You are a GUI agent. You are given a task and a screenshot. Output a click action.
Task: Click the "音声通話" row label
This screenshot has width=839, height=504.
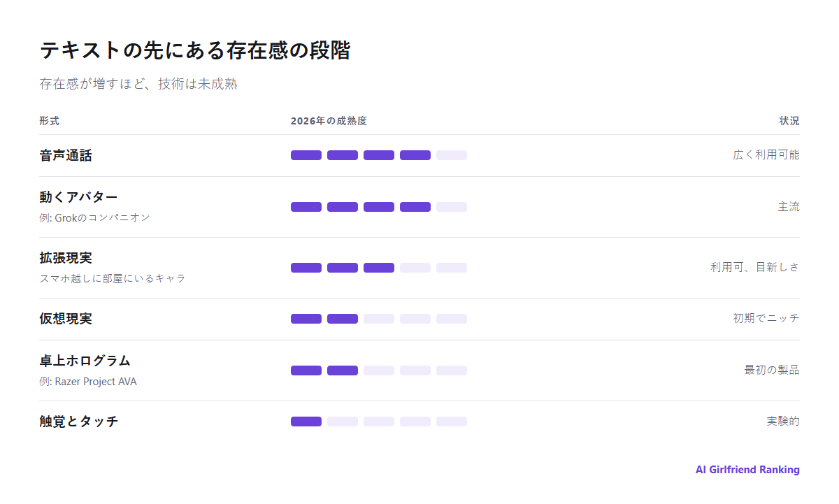(x=66, y=156)
